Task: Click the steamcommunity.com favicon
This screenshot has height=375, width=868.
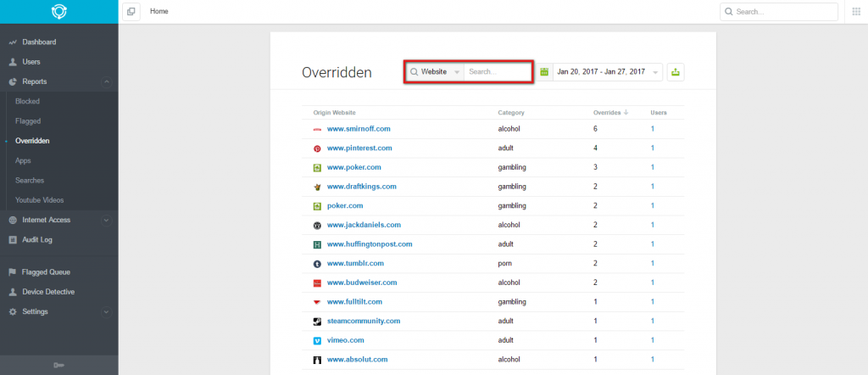Action: (317, 322)
